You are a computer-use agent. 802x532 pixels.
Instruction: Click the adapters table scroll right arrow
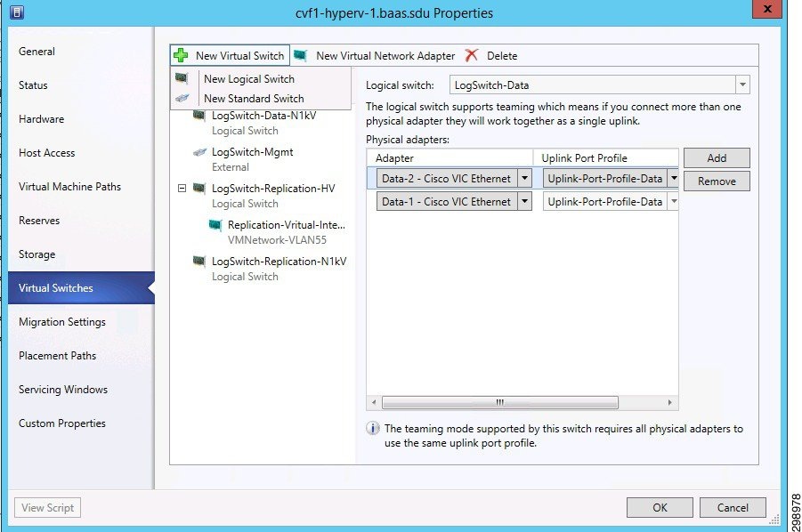669,403
